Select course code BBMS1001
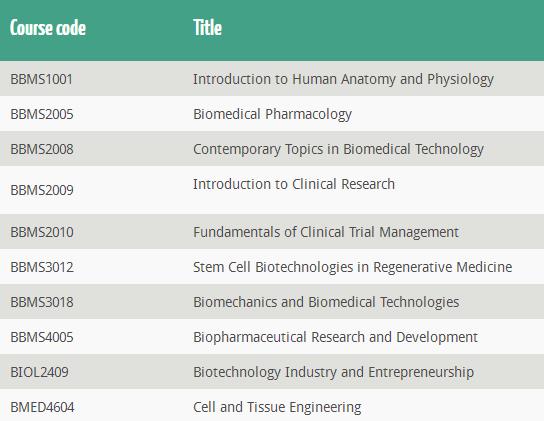Viewport: 544px width, 421px height. (x=41, y=79)
